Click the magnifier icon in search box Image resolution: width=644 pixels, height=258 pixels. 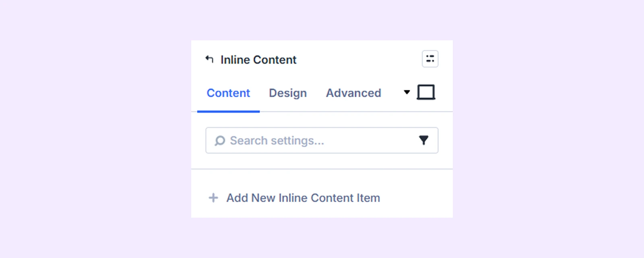pyautogui.click(x=220, y=141)
